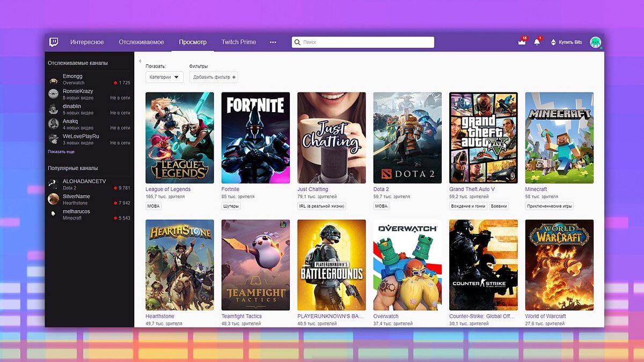Click the Показать еще link
Viewport: 644px width, 362px height.
pyautogui.click(x=61, y=152)
